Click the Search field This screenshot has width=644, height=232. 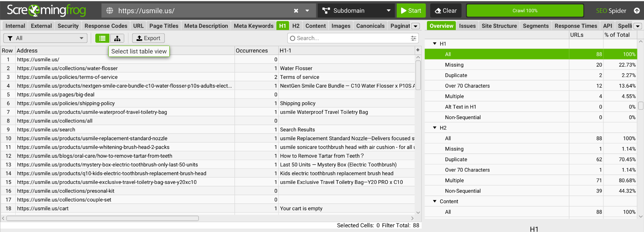tap(352, 38)
